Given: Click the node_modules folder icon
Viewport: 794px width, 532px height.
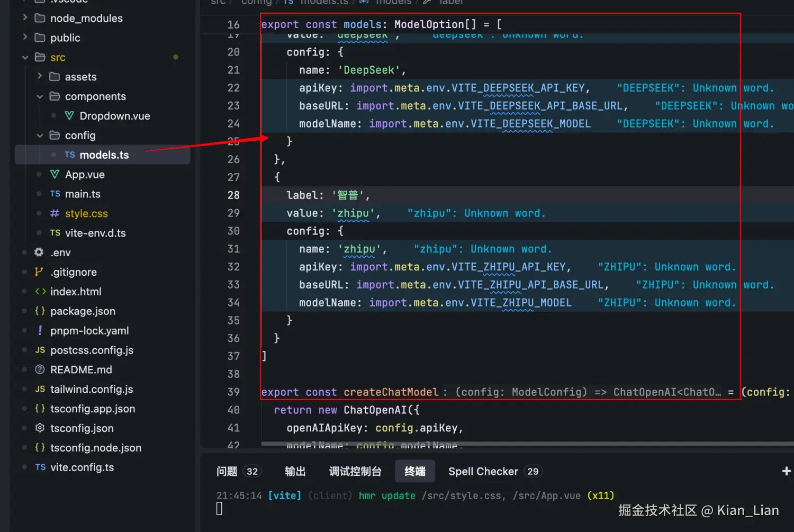Looking at the screenshot, I should (x=40, y=18).
